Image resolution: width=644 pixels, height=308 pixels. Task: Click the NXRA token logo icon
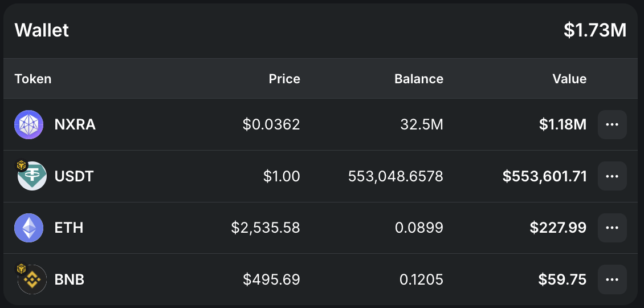28,124
